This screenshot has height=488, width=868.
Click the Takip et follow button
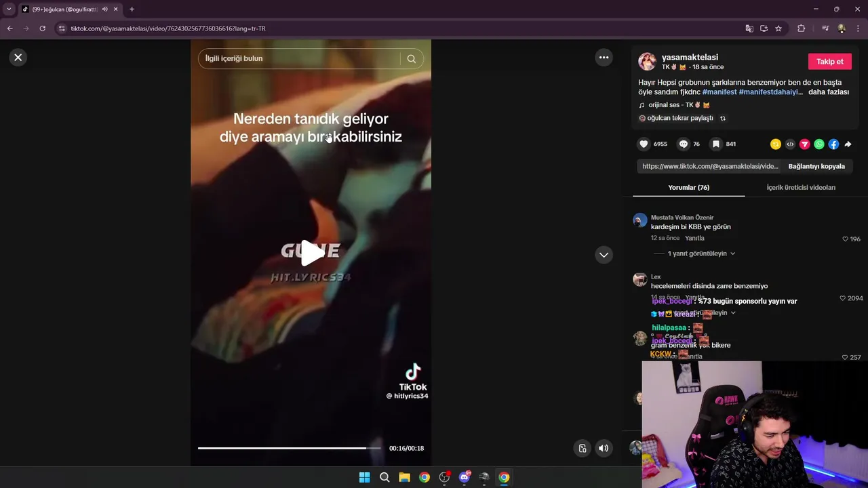click(x=829, y=62)
